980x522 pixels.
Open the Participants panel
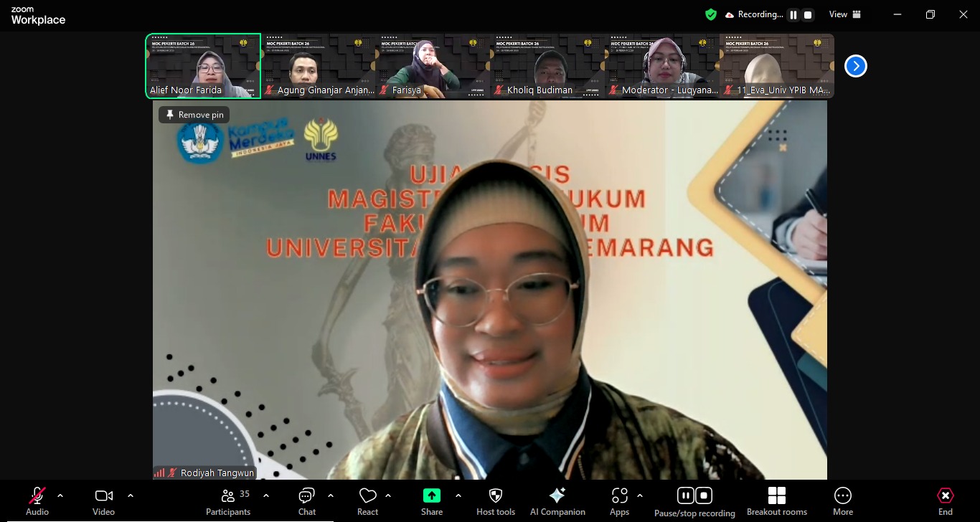228,500
